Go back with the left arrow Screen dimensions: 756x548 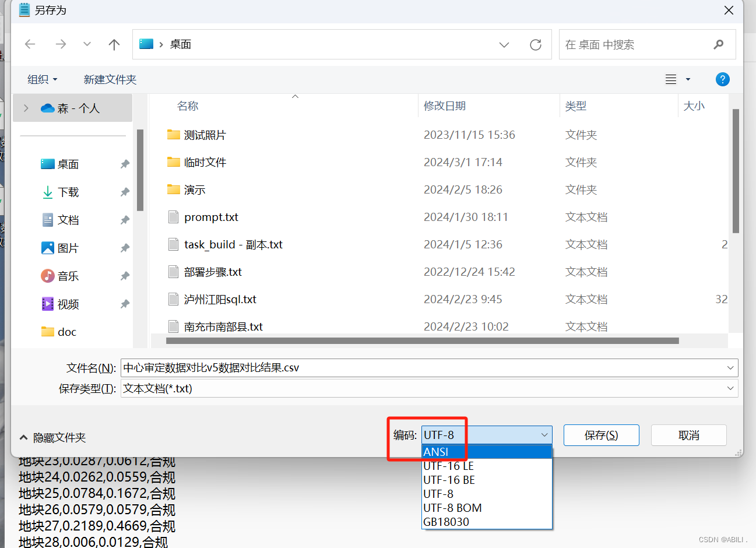(x=30, y=44)
